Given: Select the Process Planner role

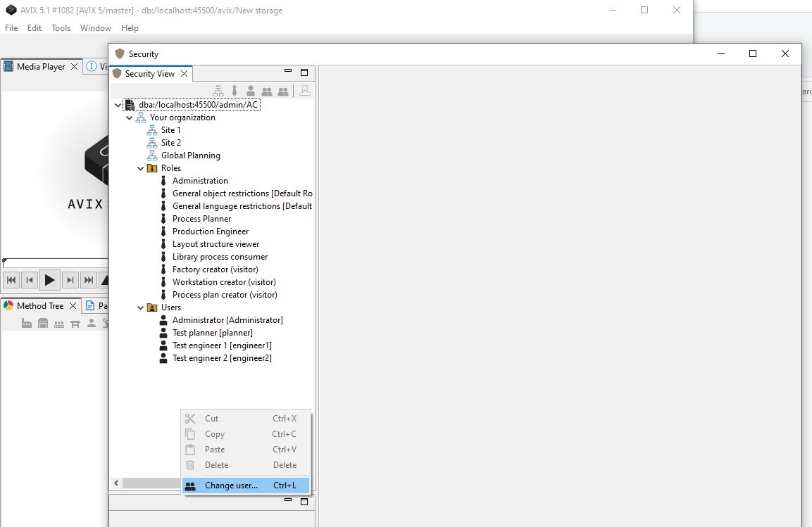Looking at the screenshot, I should (201, 219).
